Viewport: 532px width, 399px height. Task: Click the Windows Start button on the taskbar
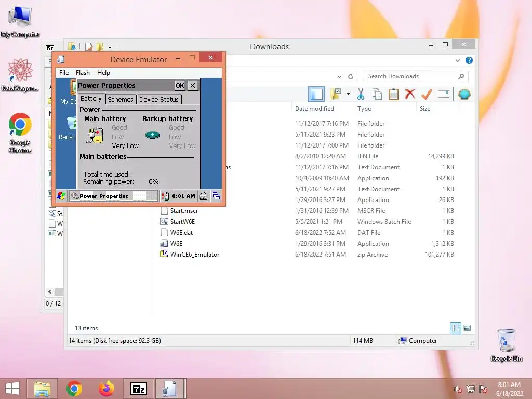12,389
